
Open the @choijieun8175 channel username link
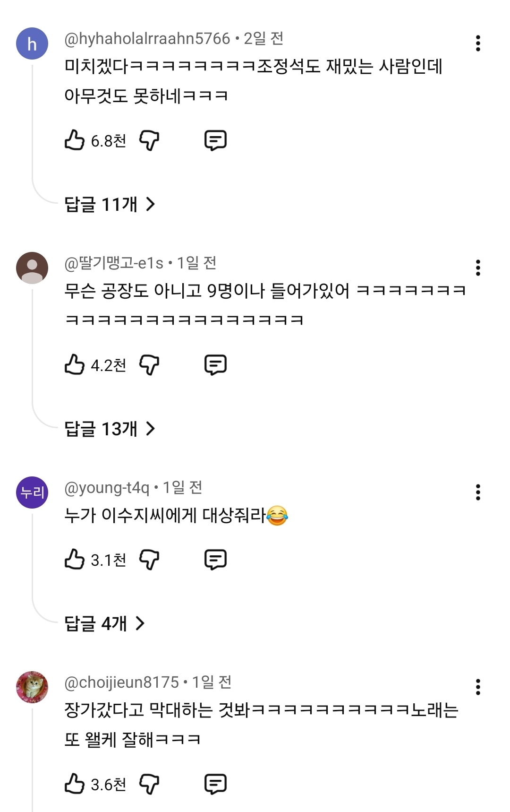tap(121, 682)
